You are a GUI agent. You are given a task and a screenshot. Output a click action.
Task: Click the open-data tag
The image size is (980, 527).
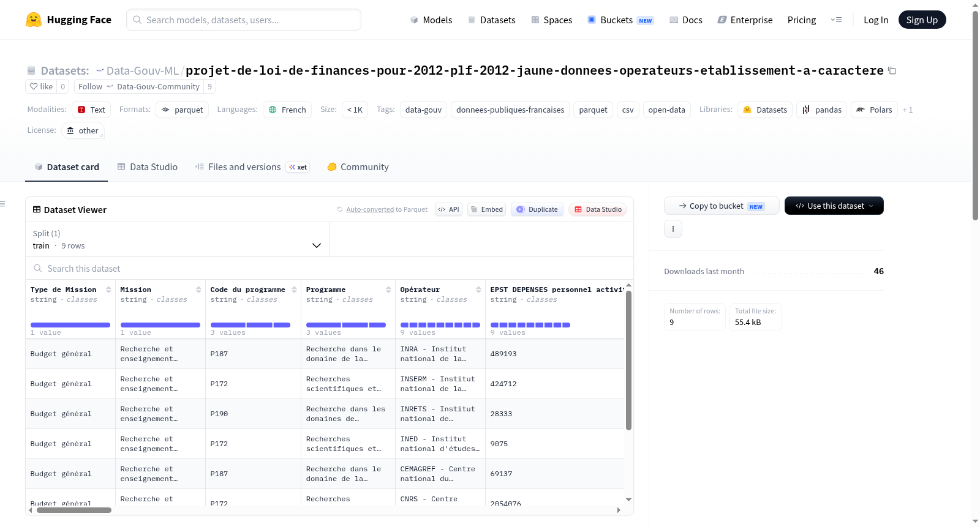pos(666,110)
